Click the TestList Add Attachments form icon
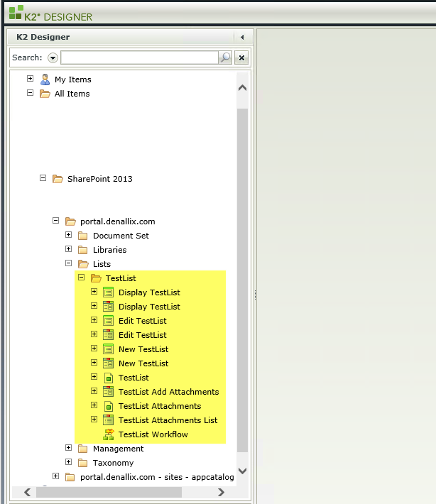The height and width of the screenshot is (504, 436). (x=109, y=392)
